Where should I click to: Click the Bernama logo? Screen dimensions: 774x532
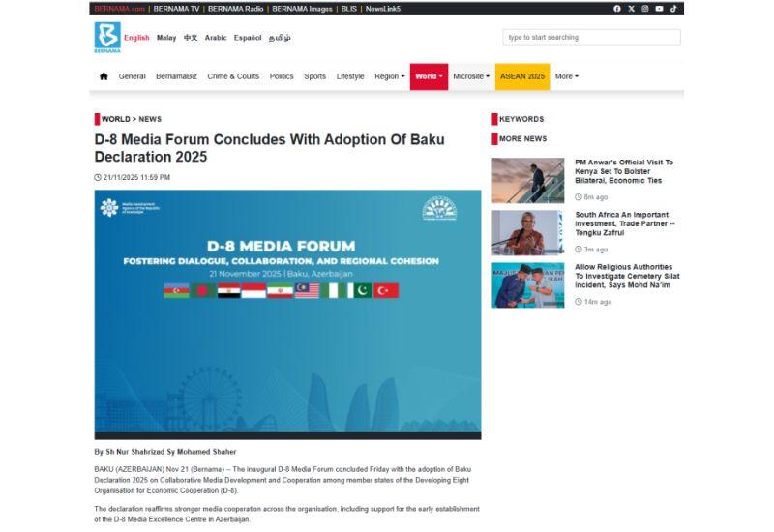[x=106, y=38]
